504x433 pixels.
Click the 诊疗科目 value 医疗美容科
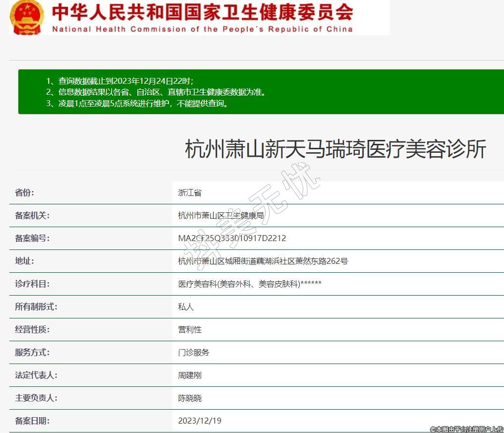coord(250,284)
